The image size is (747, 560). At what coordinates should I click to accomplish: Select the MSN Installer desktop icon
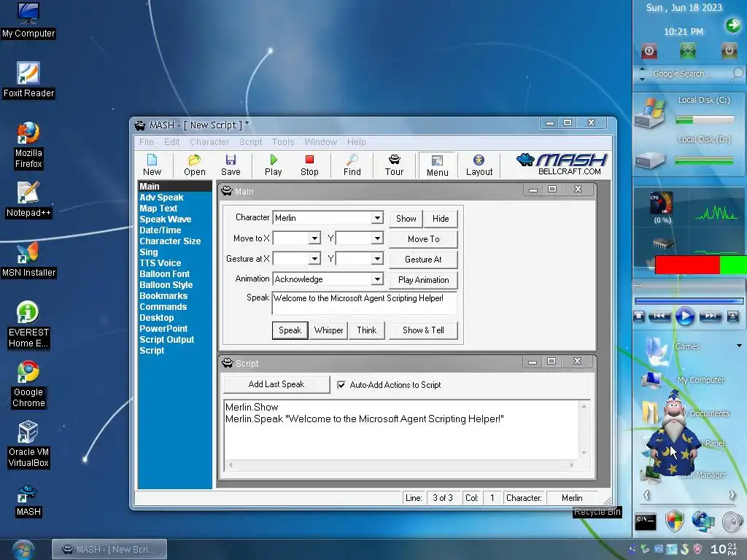[x=28, y=260]
